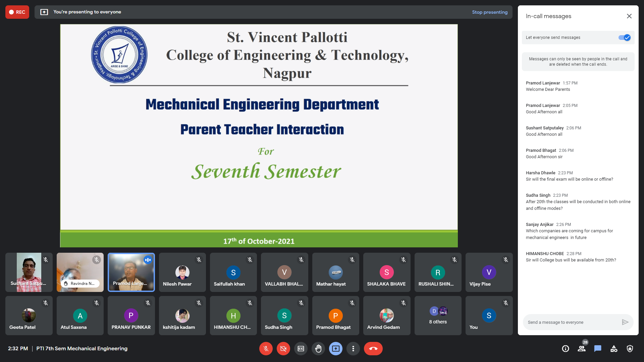
Task: Click Pramod Bhagat participant tile
Action: pos(336,315)
